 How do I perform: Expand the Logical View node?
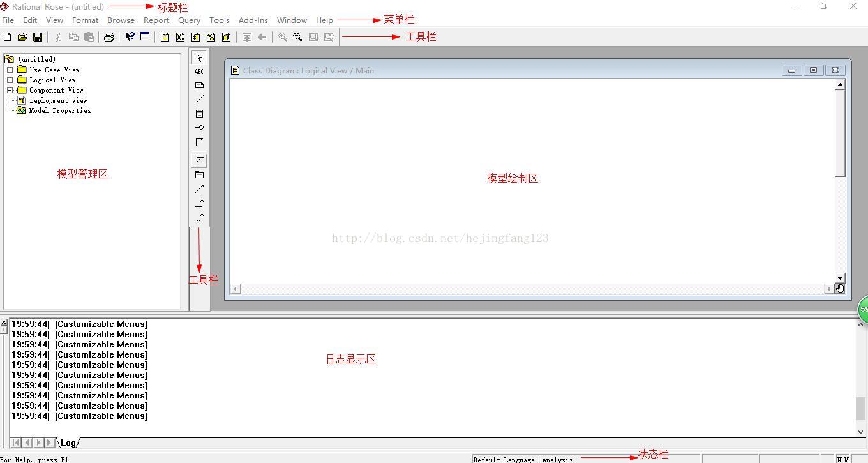click(x=10, y=80)
